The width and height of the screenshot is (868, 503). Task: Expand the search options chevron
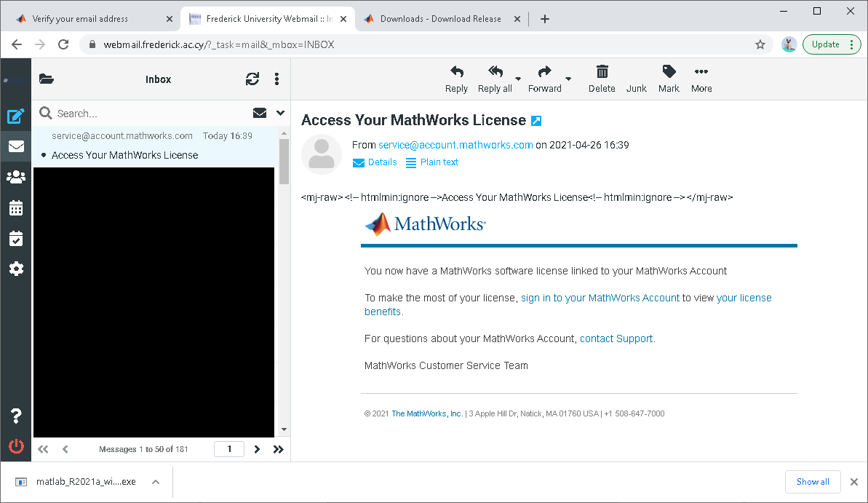pyautogui.click(x=281, y=113)
